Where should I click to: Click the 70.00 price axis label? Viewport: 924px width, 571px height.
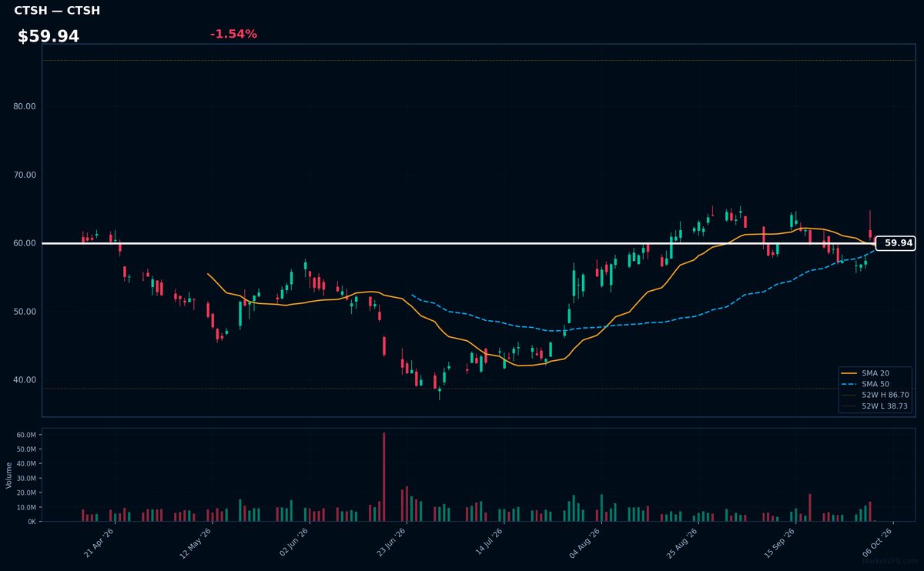[x=25, y=175]
